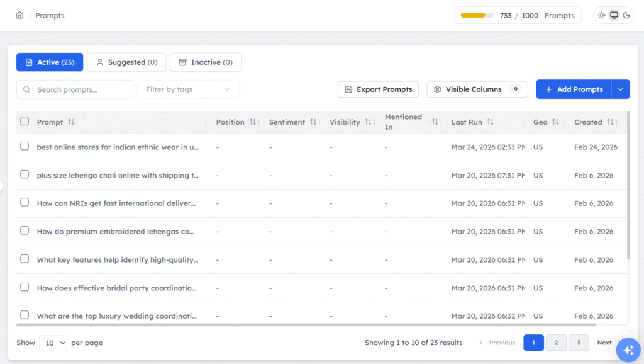Sort by Position column arrows
The image size is (644, 364).
click(x=253, y=122)
